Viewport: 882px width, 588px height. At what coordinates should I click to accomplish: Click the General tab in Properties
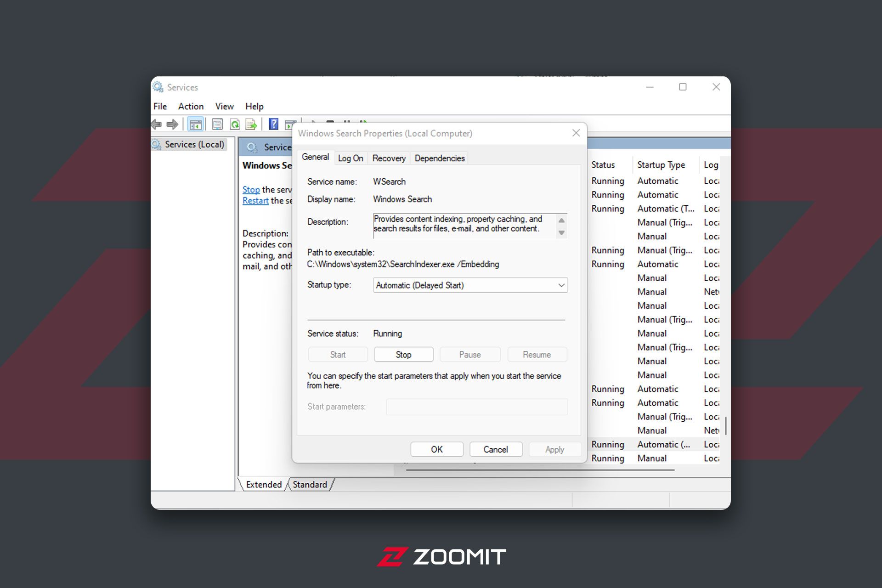tap(316, 158)
